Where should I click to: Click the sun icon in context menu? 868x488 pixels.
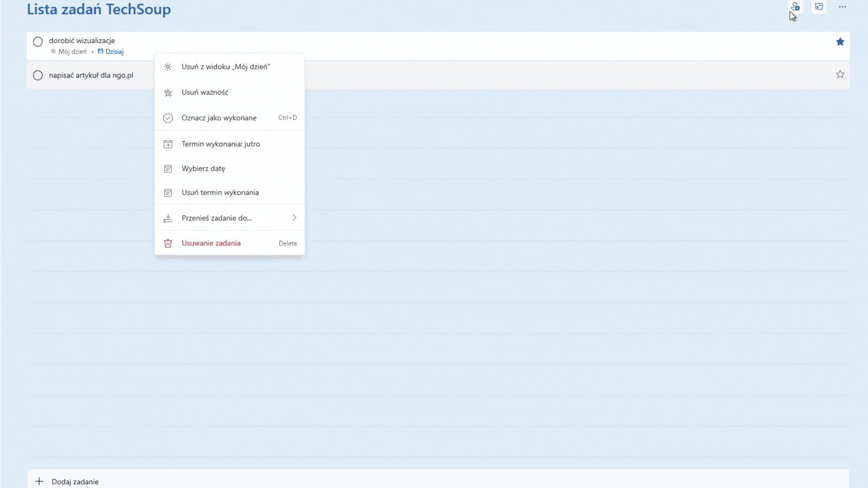(x=168, y=67)
